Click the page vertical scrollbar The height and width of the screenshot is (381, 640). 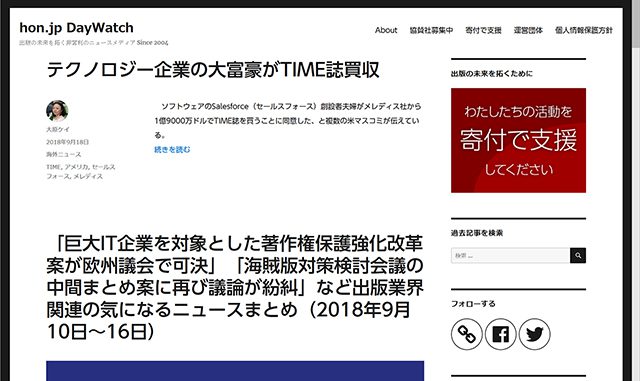coord(636,190)
